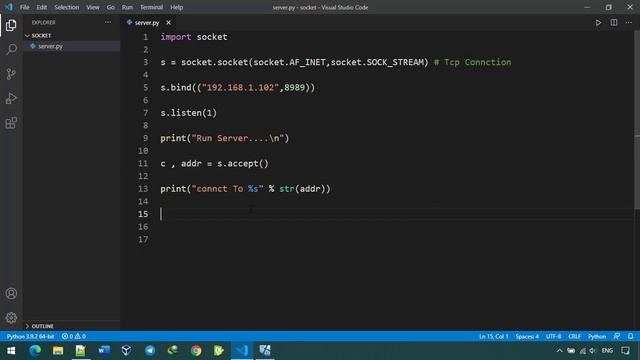
Task: Open the Go menu
Action: click(x=111, y=7)
